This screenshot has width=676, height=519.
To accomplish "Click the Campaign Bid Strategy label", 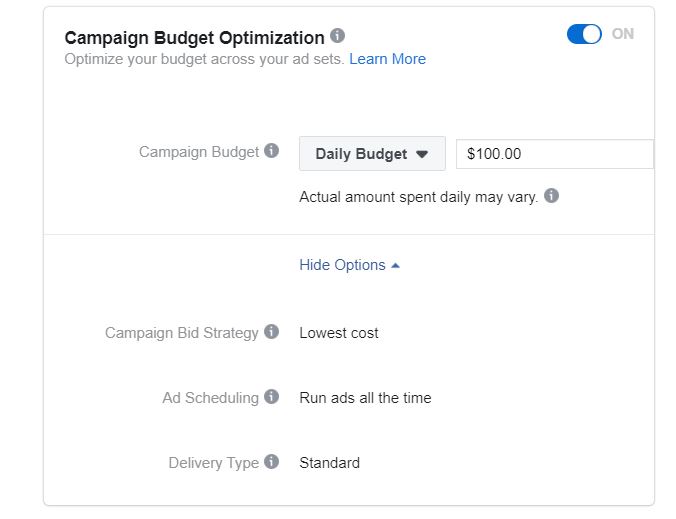I will pos(182,333).
